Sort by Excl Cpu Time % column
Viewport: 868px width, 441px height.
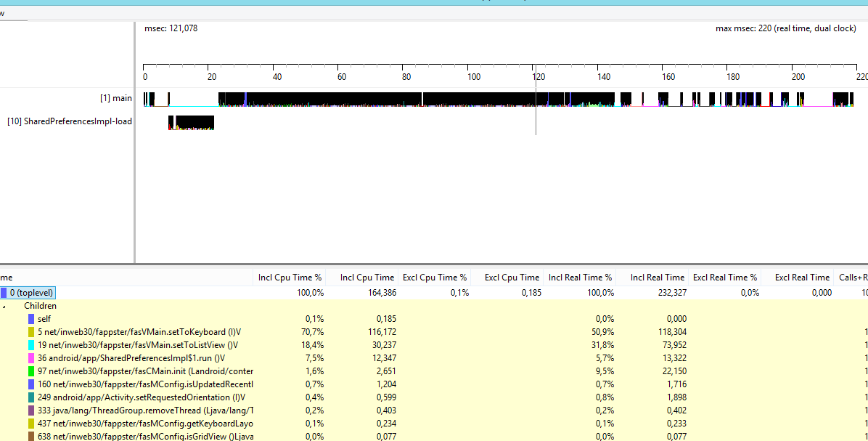pos(435,277)
